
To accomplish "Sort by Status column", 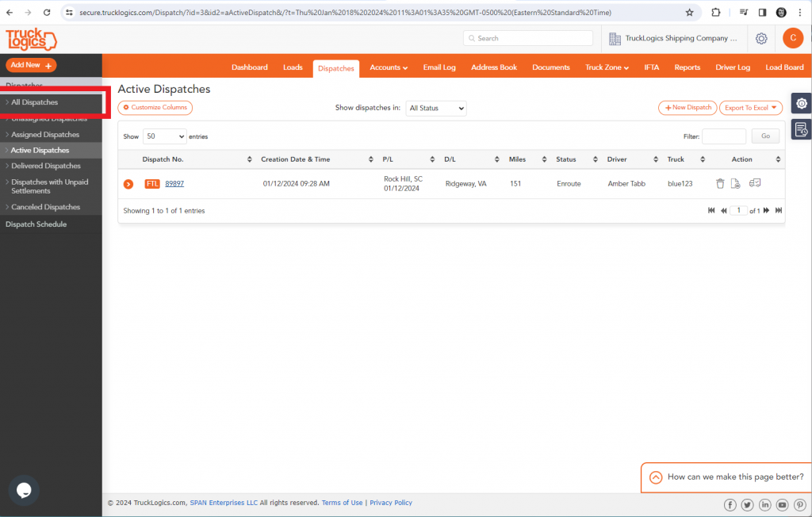I will coord(595,159).
